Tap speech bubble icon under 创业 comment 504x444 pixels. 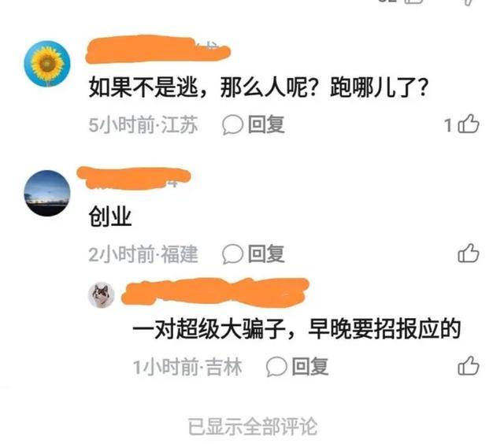pos(232,253)
